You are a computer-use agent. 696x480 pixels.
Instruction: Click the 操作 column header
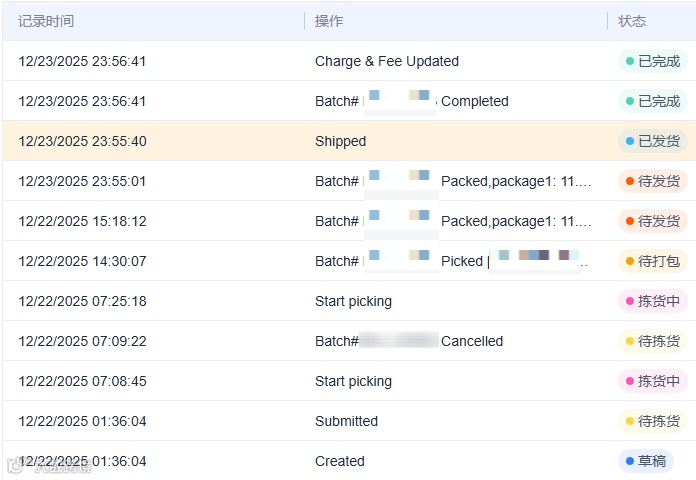(329, 21)
